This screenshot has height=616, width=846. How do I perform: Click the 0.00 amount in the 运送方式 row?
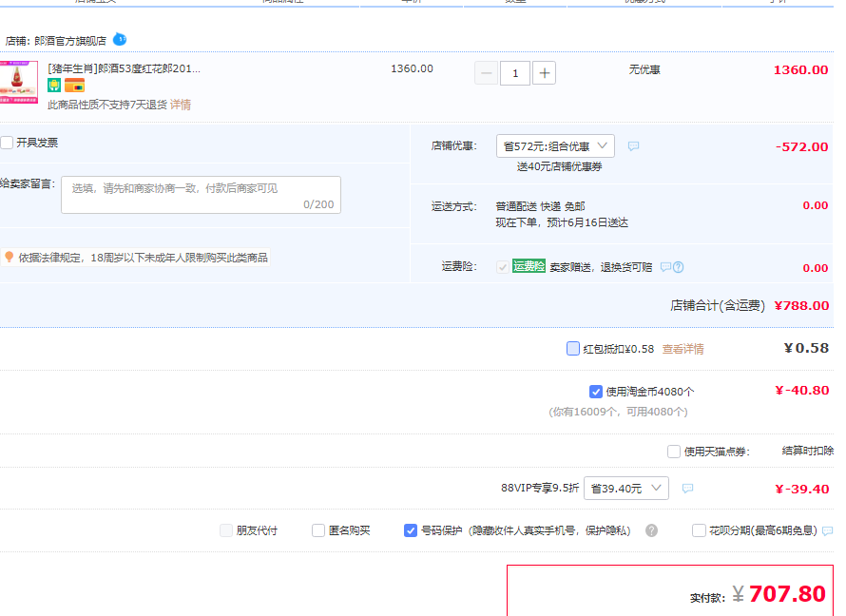point(816,205)
